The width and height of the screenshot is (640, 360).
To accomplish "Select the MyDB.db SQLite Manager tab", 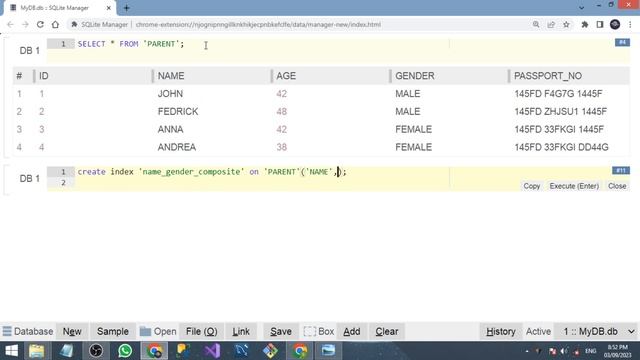I will click(x=59, y=8).
